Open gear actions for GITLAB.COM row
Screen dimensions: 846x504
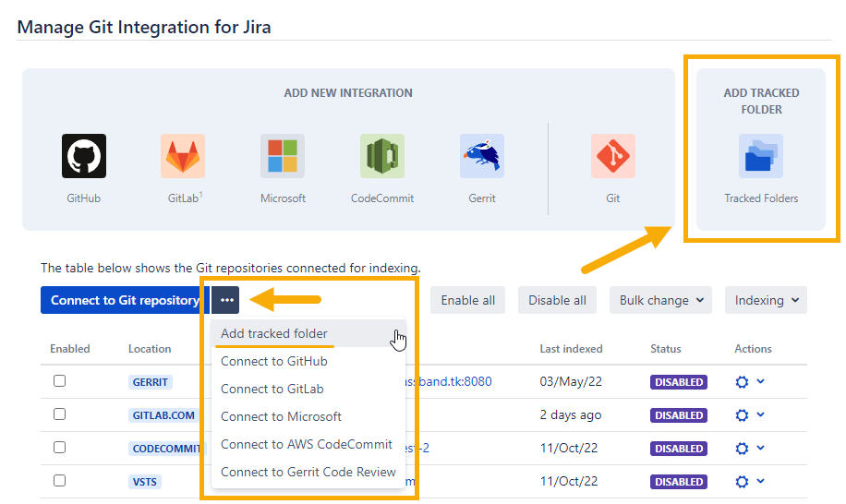[x=742, y=415]
